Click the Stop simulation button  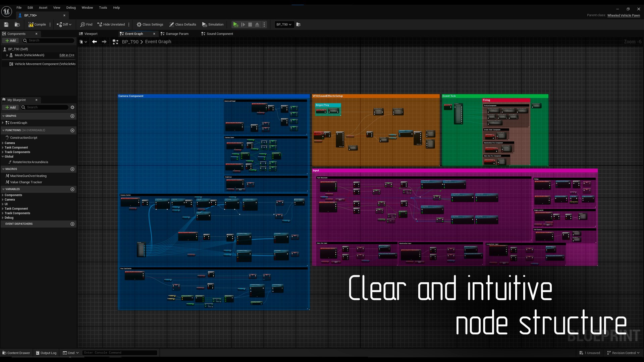pyautogui.click(x=250, y=24)
